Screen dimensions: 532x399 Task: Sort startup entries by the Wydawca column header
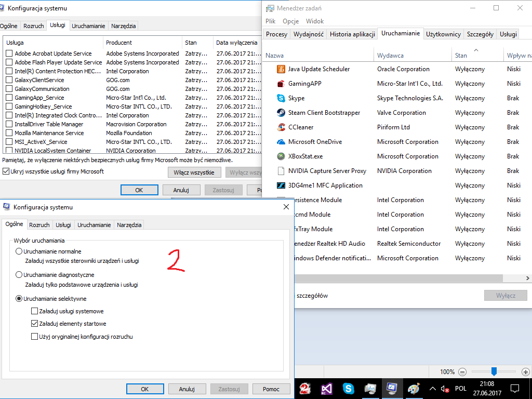pyautogui.click(x=413, y=55)
